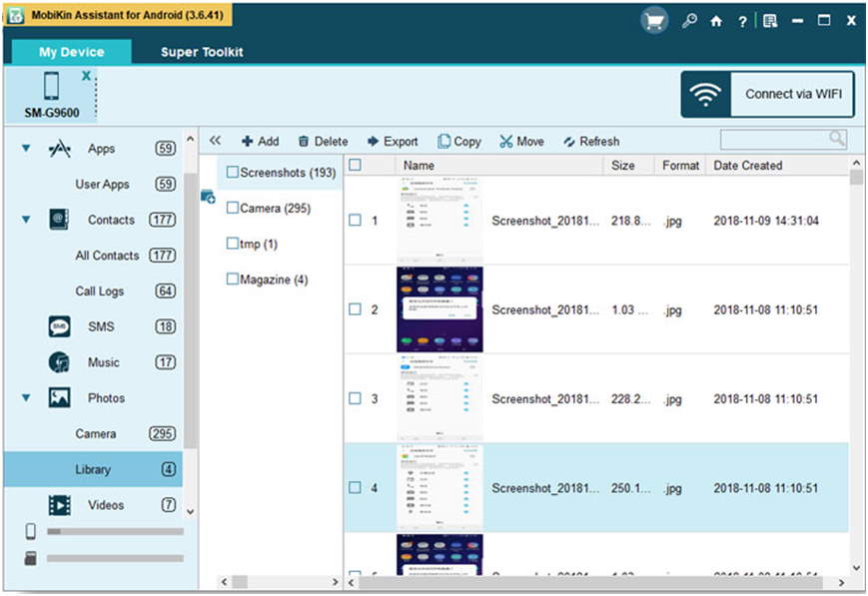Toggle the select-all header checkbox

coord(355,166)
